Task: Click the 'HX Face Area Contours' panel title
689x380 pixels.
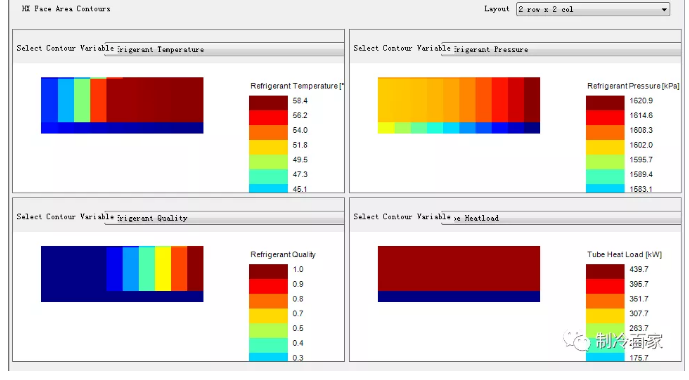Action: 66,9
